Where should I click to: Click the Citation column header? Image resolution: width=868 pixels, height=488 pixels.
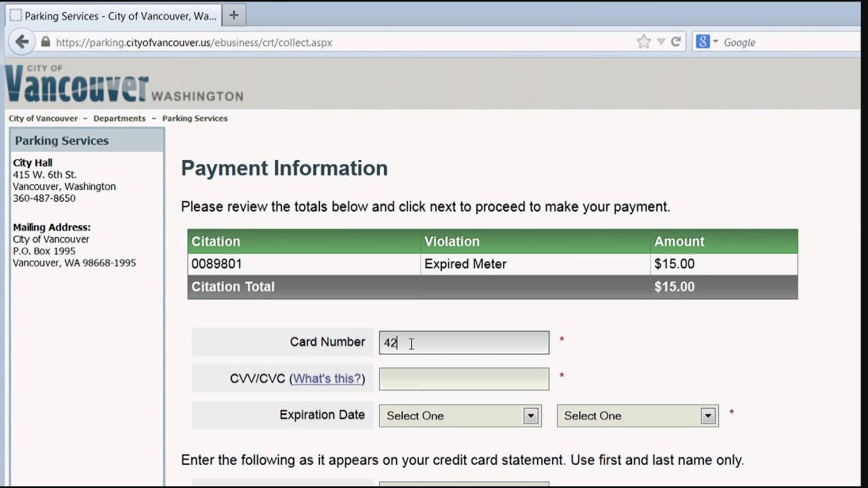coord(304,241)
